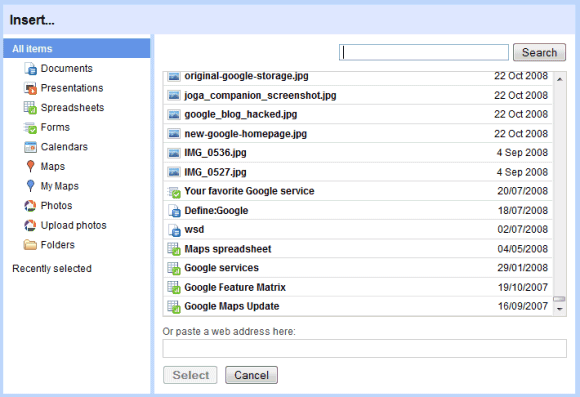
Task: Select file IMG_0527.jpg
Action: [x=215, y=172]
